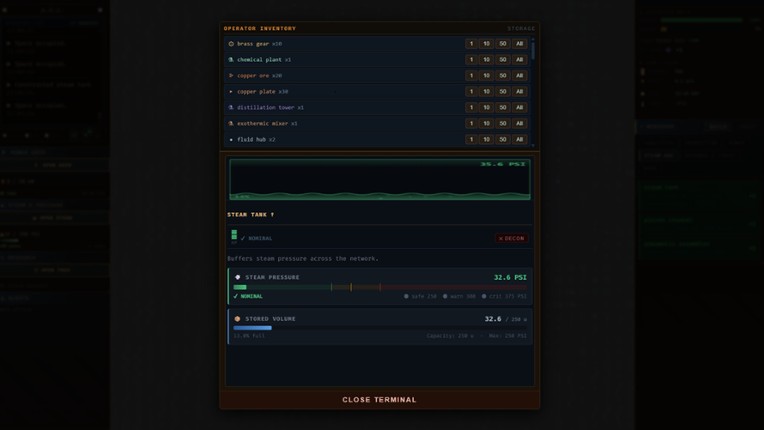Store All copper plate
Viewport: 764px width, 430px height.
[519, 92]
